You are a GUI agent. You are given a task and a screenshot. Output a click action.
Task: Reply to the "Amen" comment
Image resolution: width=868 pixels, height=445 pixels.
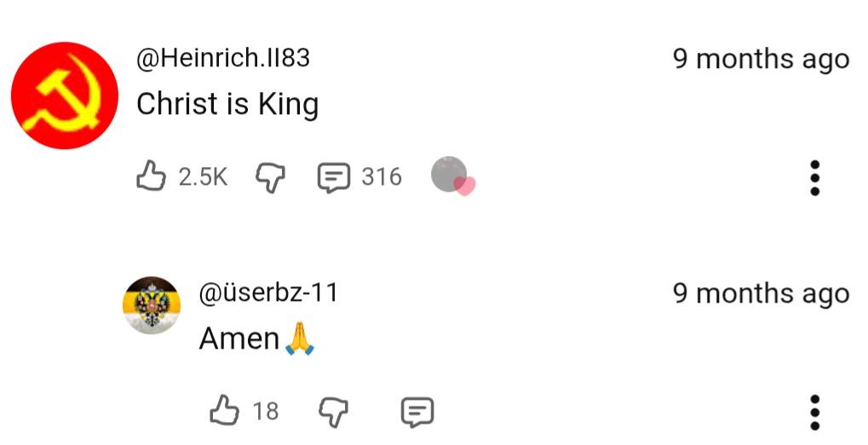[x=417, y=412]
